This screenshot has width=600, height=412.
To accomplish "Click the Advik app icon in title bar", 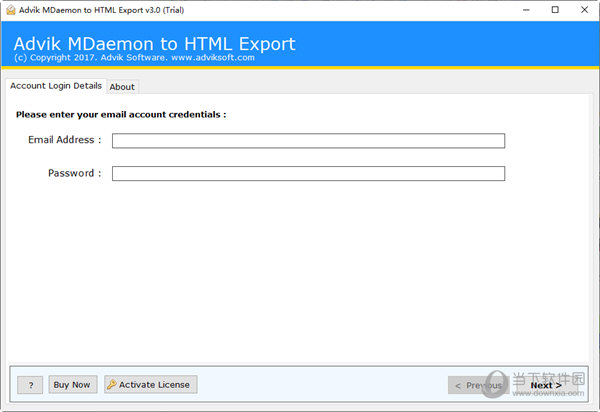I will (x=11, y=10).
